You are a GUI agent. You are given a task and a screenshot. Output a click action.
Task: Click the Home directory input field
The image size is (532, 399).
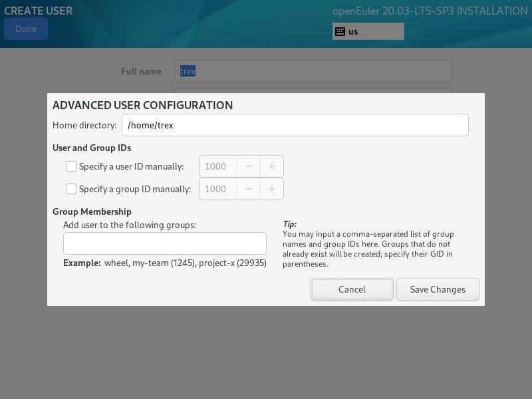[x=295, y=125]
